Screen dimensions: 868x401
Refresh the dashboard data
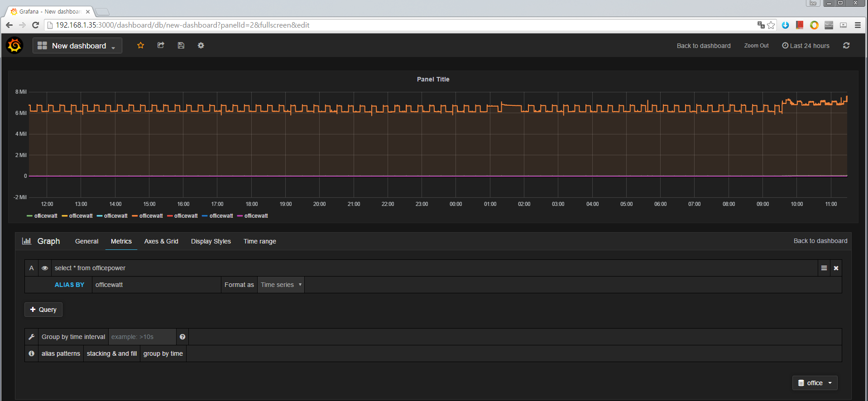(x=846, y=45)
